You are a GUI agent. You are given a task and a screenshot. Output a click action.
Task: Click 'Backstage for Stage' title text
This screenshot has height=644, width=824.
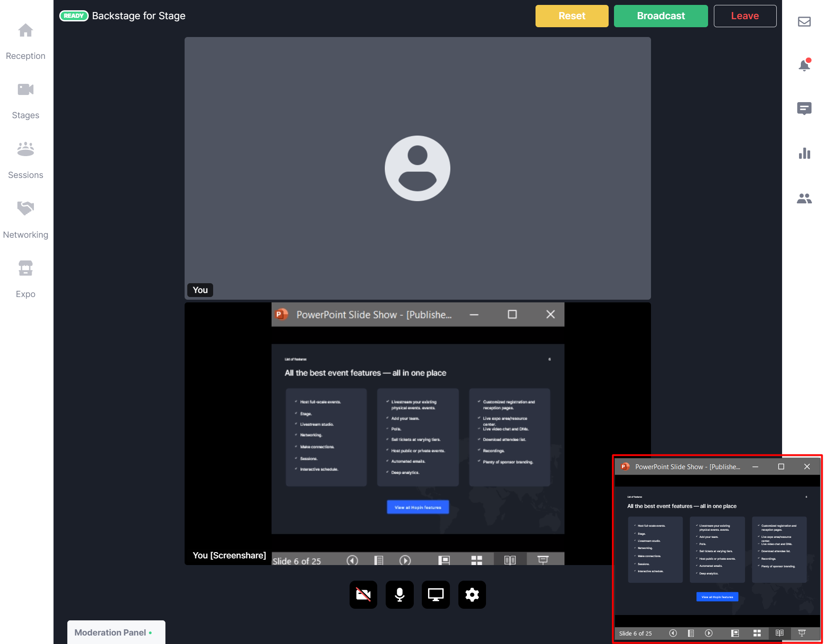click(x=139, y=16)
